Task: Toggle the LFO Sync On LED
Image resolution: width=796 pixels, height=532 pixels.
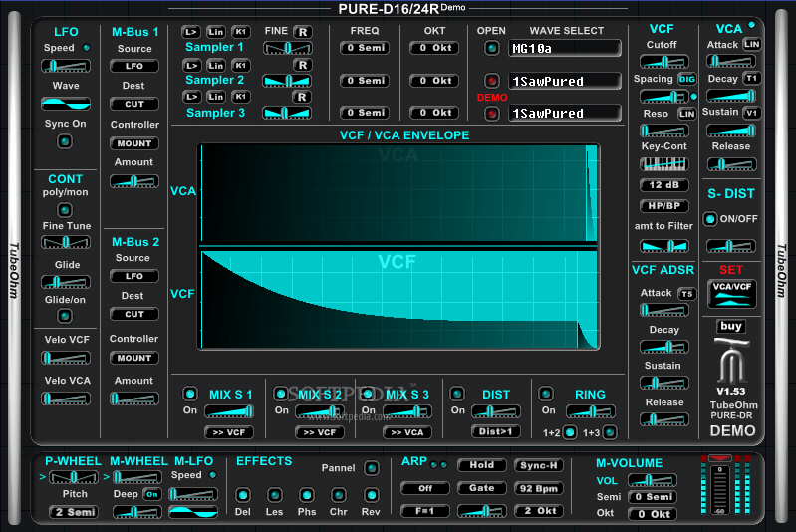Action: tap(65, 141)
